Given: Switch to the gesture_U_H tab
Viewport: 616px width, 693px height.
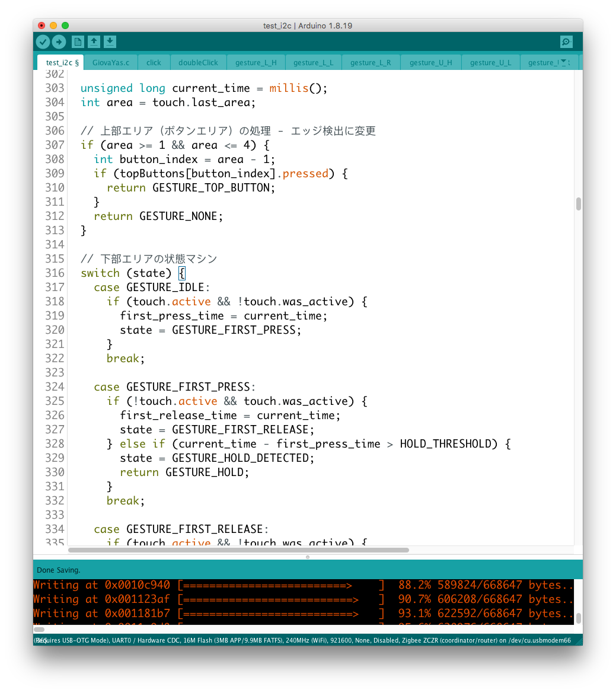Looking at the screenshot, I should tap(430, 62).
